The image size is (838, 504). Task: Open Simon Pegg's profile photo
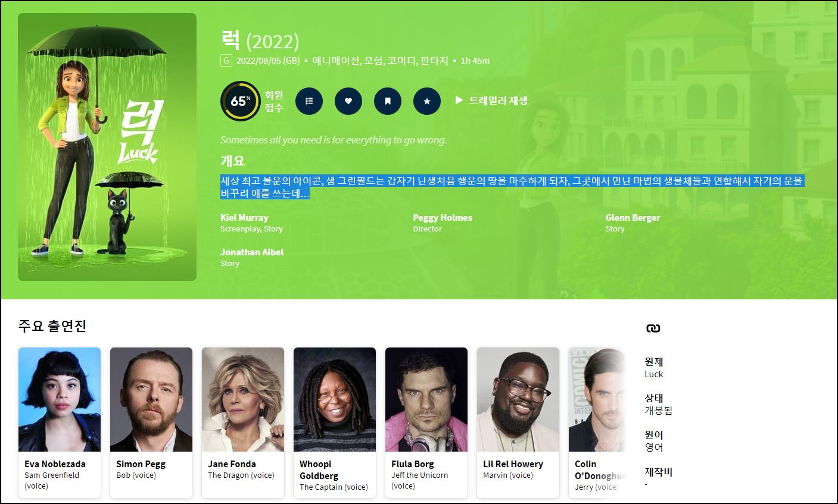tap(151, 399)
